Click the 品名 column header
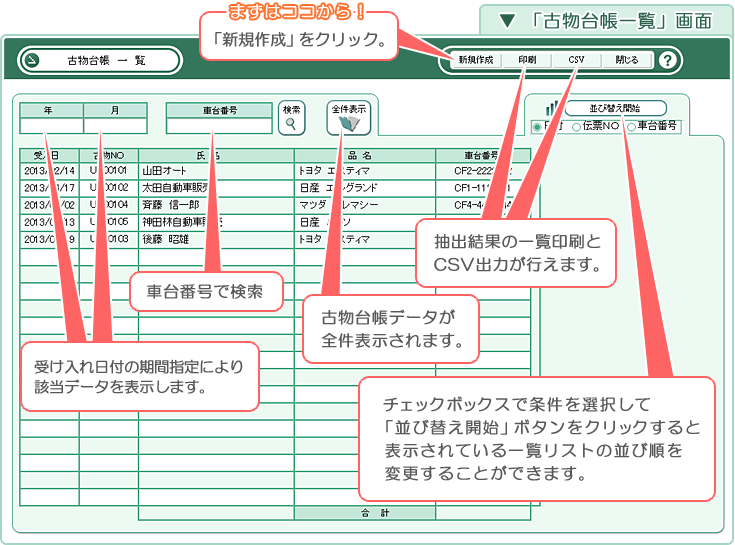The image size is (735, 545). coord(365,156)
